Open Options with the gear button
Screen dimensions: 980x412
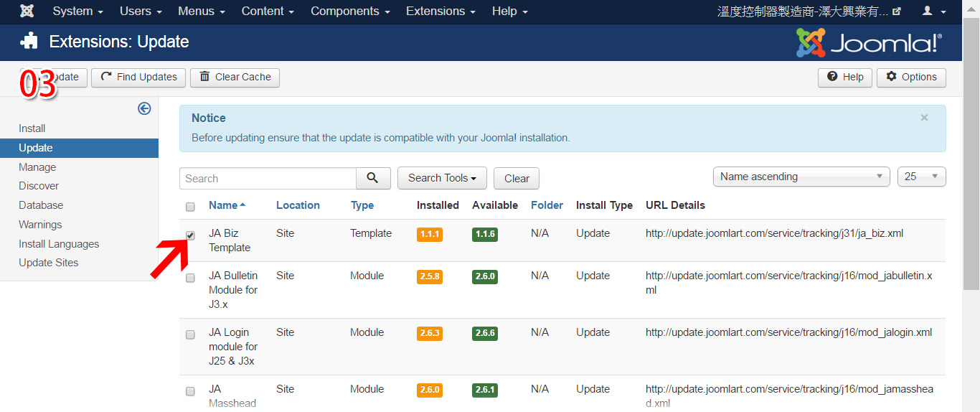[911, 78]
